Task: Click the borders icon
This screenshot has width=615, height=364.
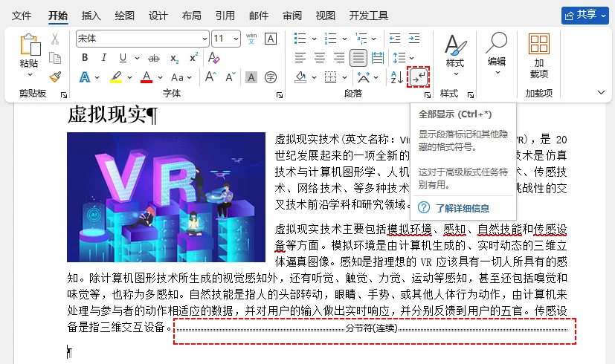Action: click(331, 77)
